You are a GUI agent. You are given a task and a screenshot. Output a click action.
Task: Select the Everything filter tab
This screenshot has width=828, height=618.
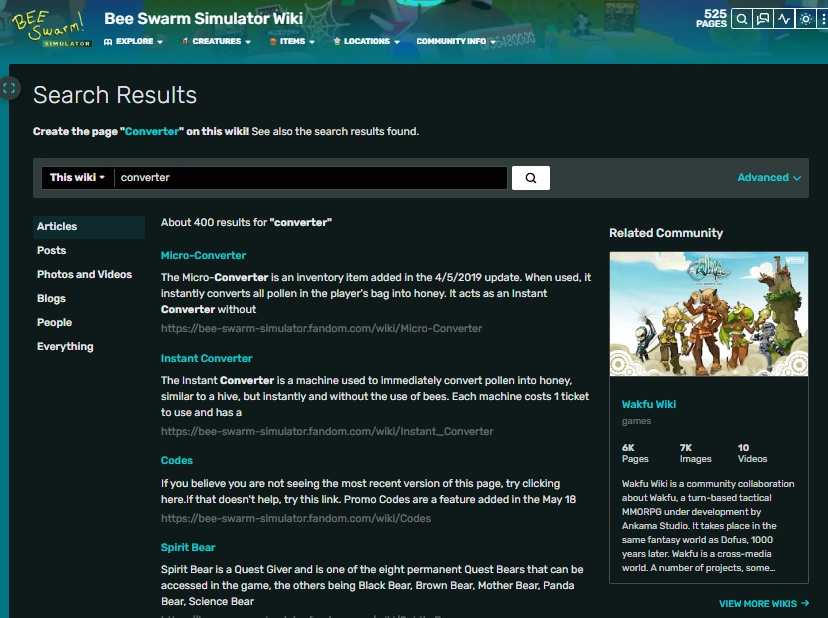coord(65,346)
